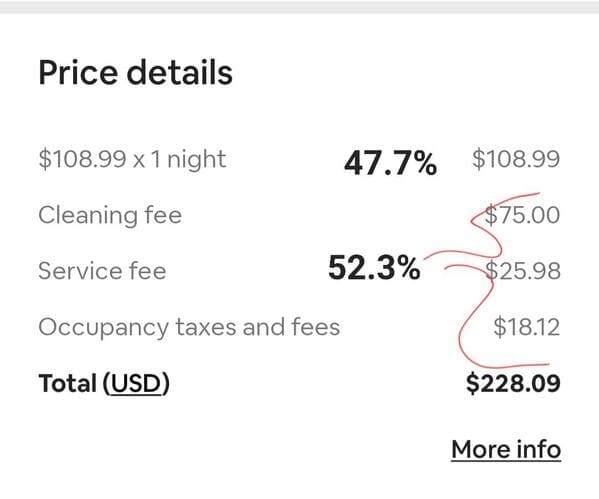Click the word details in heading
The height and width of the screenshot is (499, 599).
pos(180,73)
